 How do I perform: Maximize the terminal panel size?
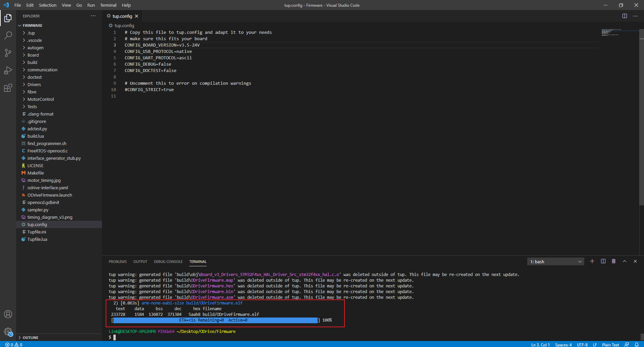(624, 261)
